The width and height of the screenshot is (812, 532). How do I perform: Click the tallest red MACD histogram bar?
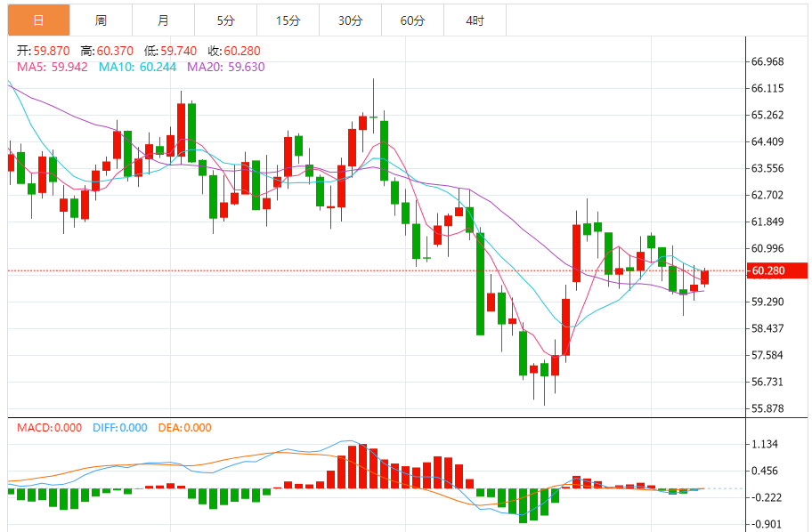362,466
